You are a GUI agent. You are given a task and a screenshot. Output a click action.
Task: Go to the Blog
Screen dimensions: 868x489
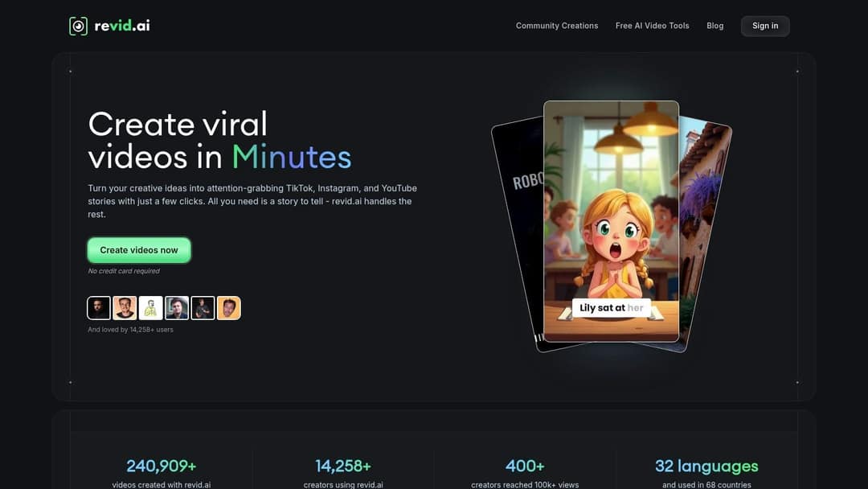714,26
